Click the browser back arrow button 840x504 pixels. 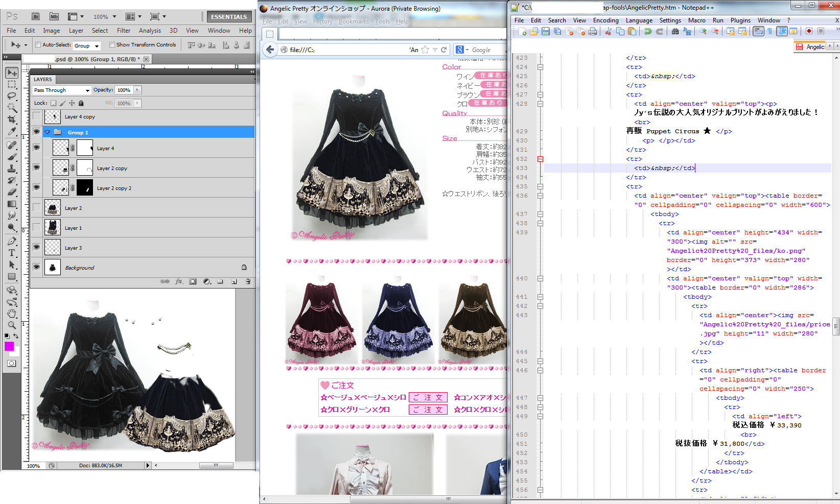(270, 50)
